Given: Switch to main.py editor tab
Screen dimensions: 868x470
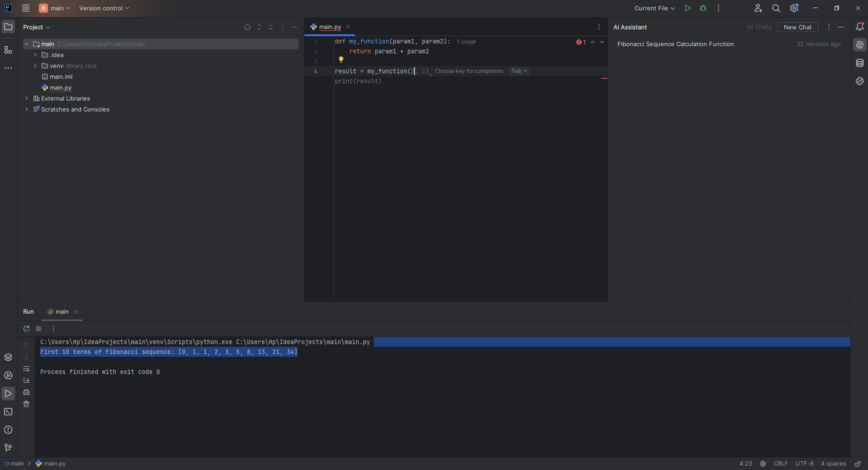Looking at the screenshot, I should coord(330,27).
